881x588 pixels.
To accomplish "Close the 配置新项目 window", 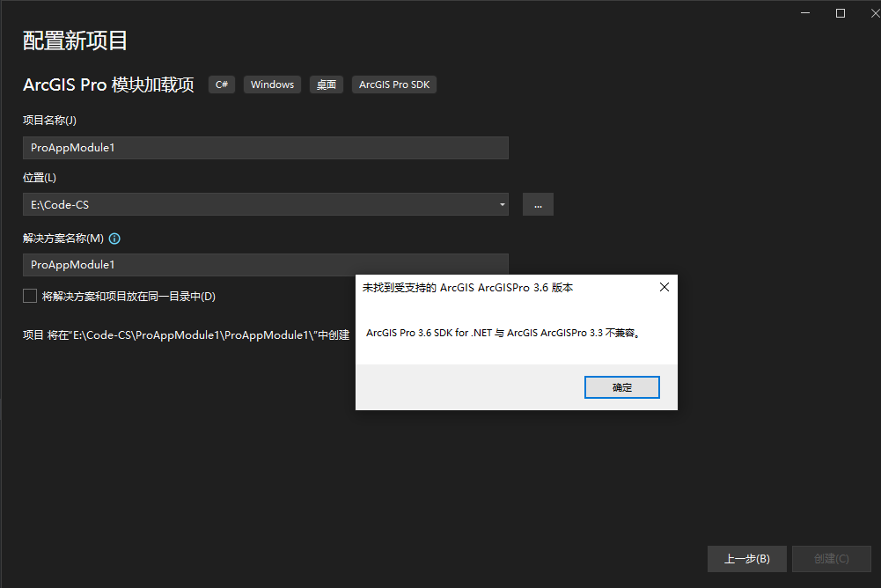I will (874, 13).
